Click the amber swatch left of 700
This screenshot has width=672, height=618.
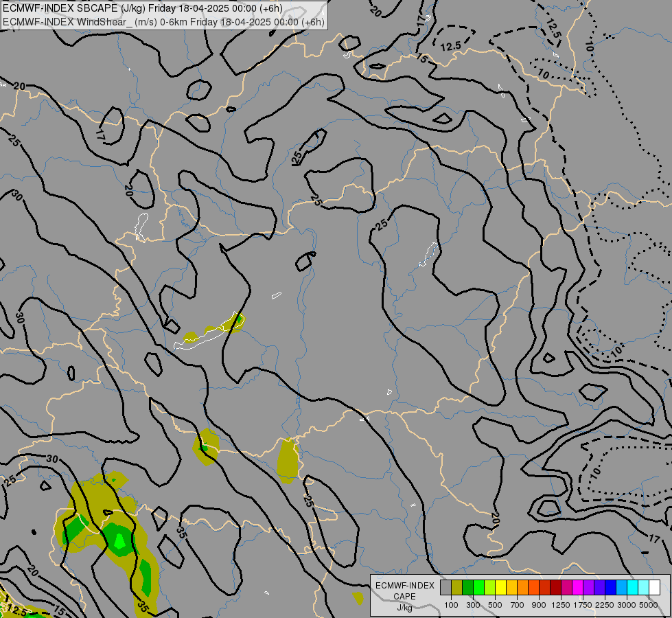[x=511, y=588]
